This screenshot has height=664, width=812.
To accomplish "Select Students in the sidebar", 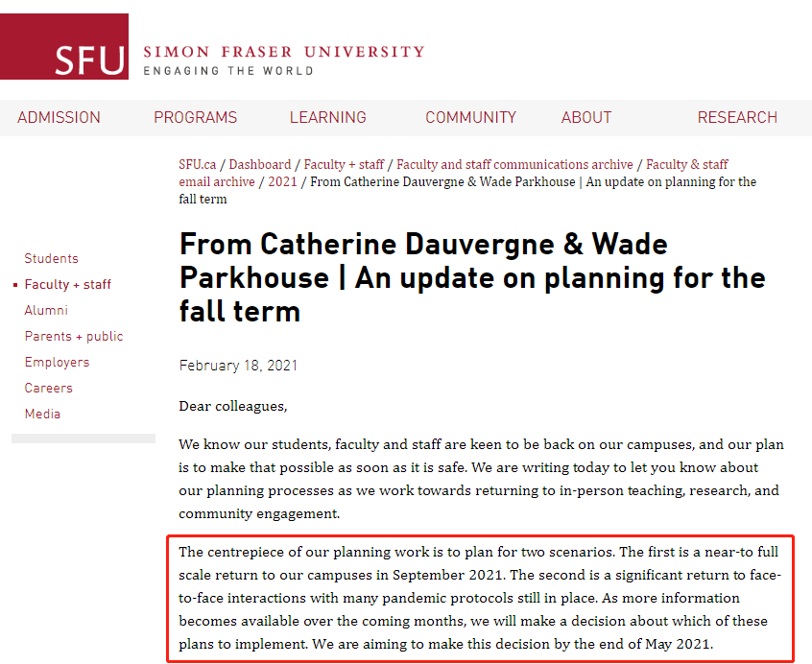I will point(51,258).
